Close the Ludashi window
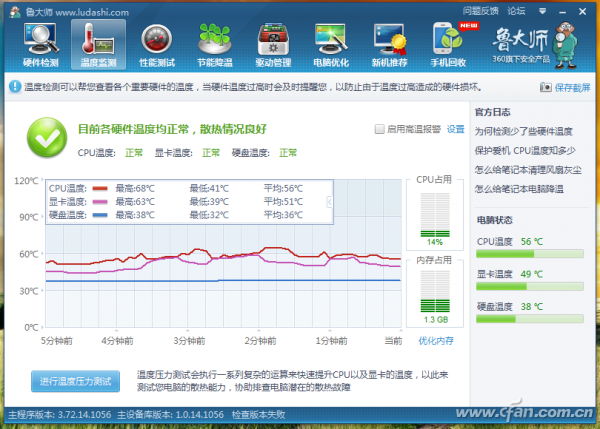This screenshot has height=429, width=600. coord(582,12)
